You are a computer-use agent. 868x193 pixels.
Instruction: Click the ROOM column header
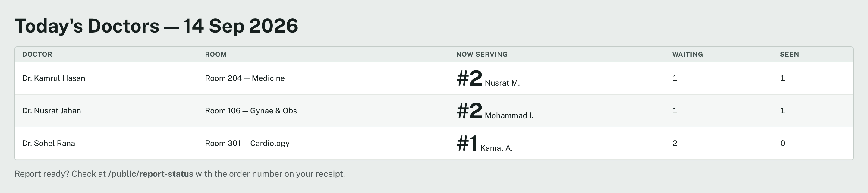tap(216, 54)
